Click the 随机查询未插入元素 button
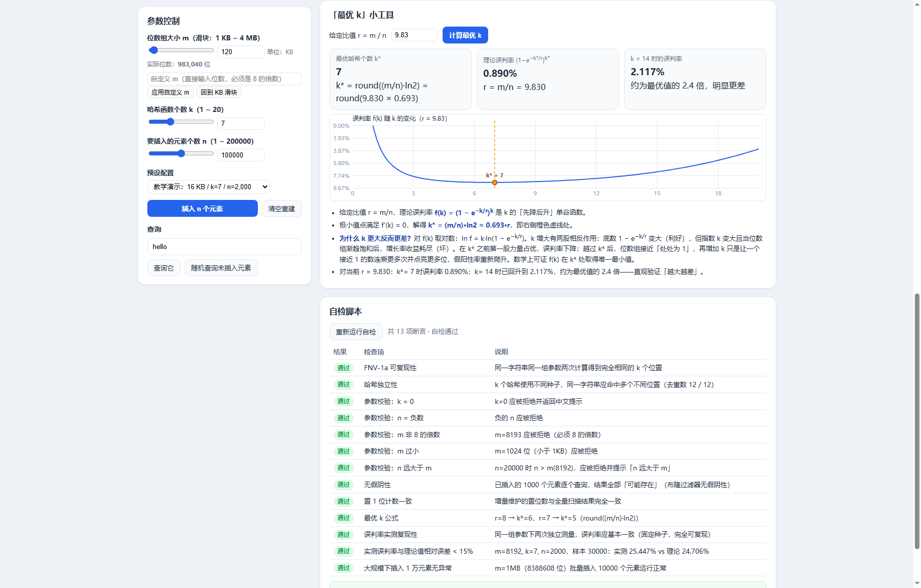 pos(221,268)
